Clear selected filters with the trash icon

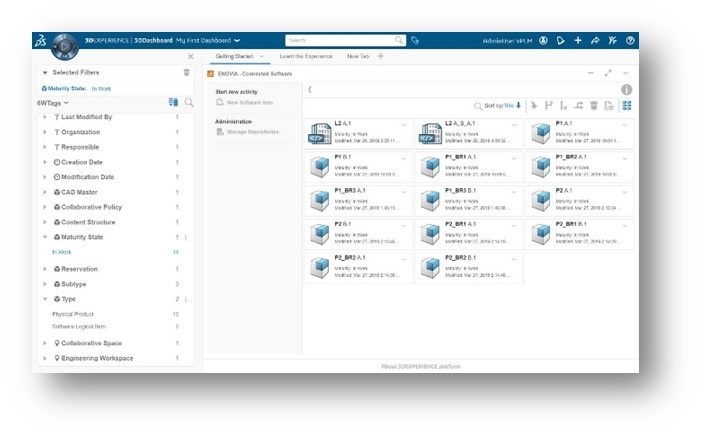186,72
